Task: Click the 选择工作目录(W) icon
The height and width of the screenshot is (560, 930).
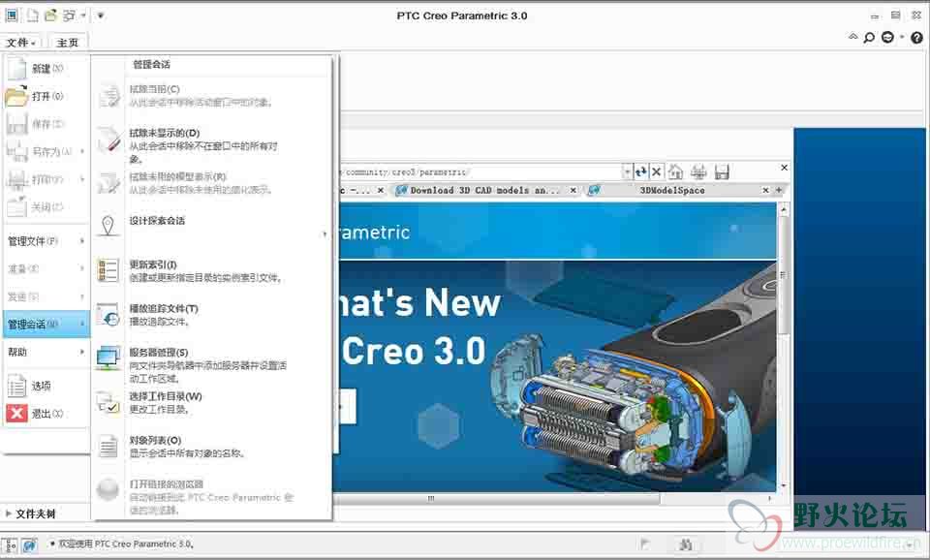Action: (x=108, y=402)
